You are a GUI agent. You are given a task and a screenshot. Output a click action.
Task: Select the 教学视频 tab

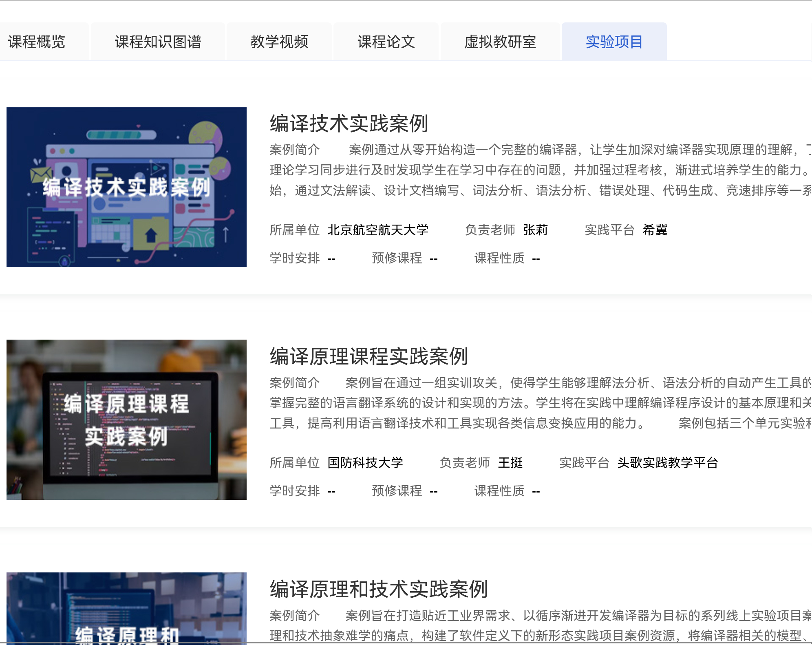[x=279, y=42]
